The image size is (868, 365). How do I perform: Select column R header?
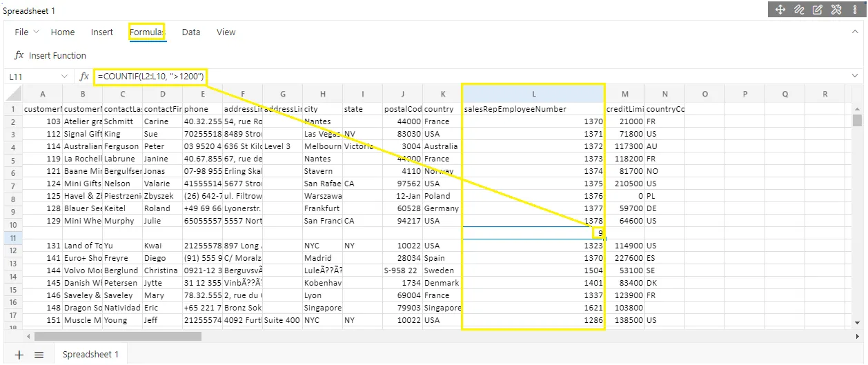(x=825, y=94)
